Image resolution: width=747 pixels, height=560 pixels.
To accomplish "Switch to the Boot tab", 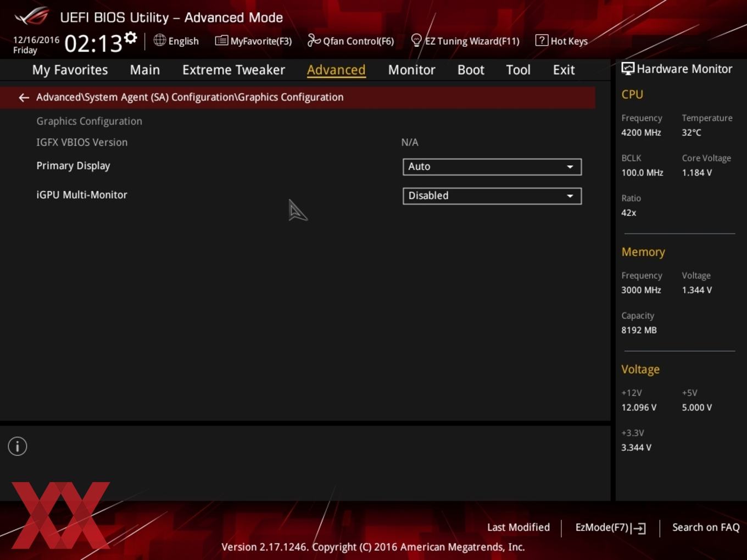I will pyautogui.click(x=471, y=70).
